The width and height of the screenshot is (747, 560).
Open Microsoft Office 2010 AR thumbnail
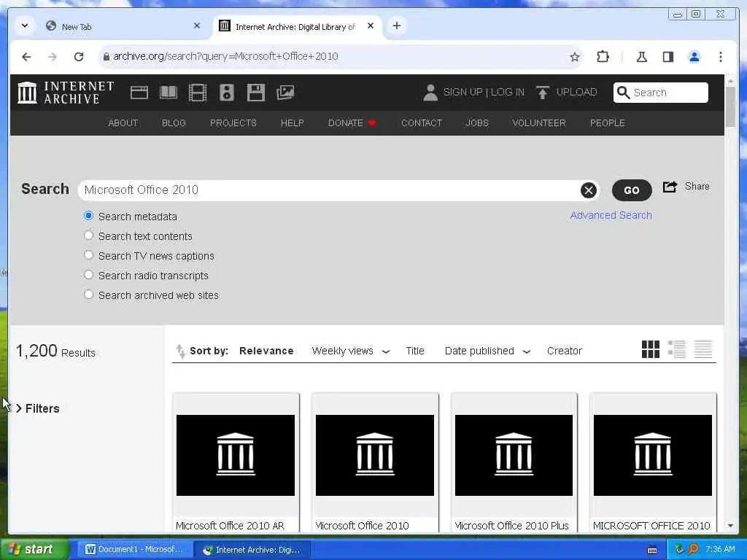coord(236,455)
